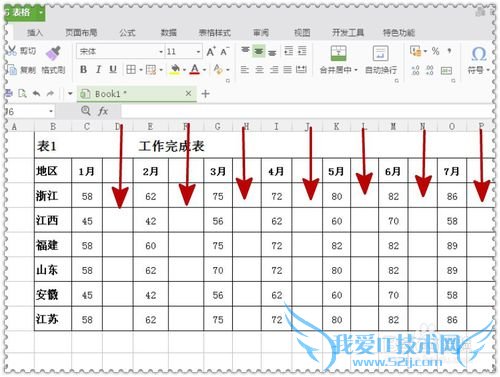The width and height of the screenshot is (500, 377).
Task: Switch to the 公式 (Formulas) tab
Action: point(127,33)
